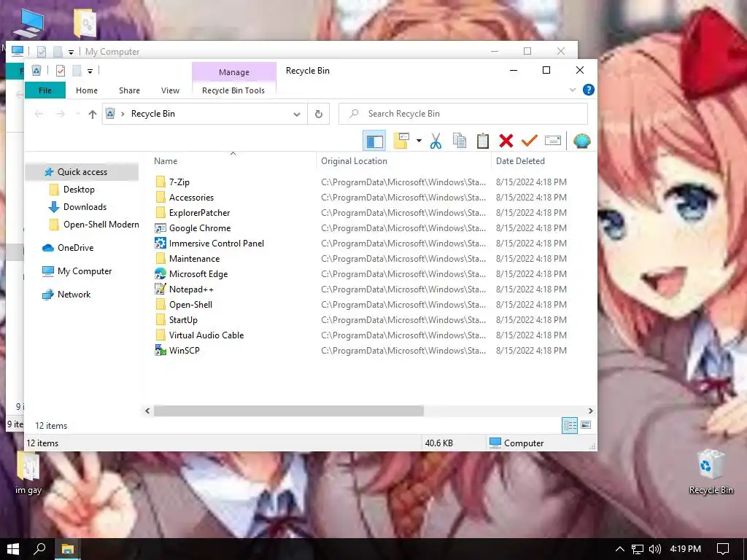747x560 pixels.
Task: Open the Recycle Bin Tools tab
Action: click(233, 90)
